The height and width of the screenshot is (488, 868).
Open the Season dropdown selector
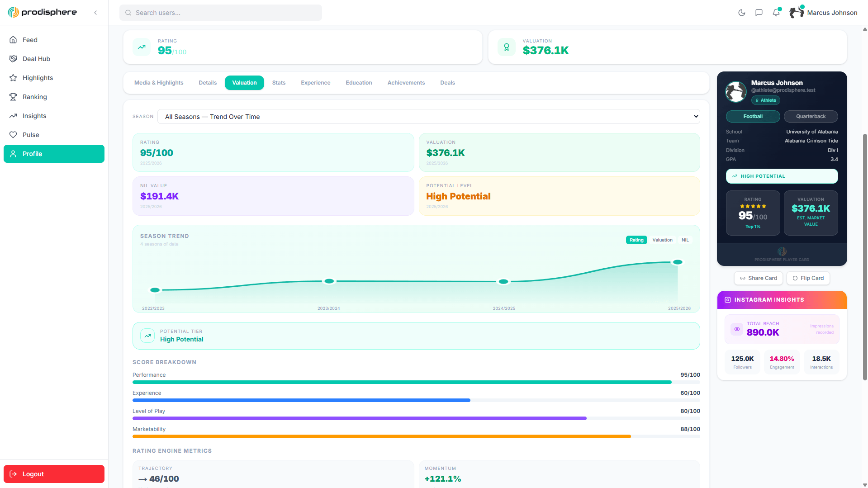pos(428,117)
